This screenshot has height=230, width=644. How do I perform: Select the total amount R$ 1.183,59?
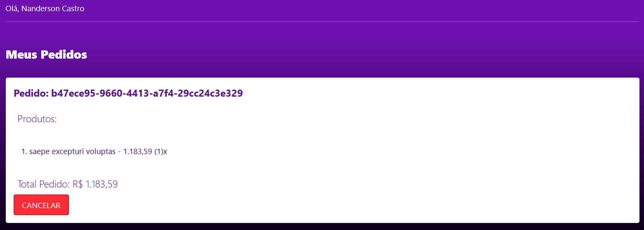95,184
